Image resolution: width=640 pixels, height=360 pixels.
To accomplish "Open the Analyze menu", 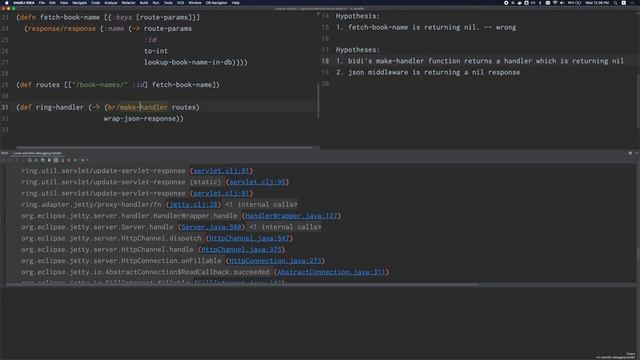I will pyautogui.click(x=111, y=3).
